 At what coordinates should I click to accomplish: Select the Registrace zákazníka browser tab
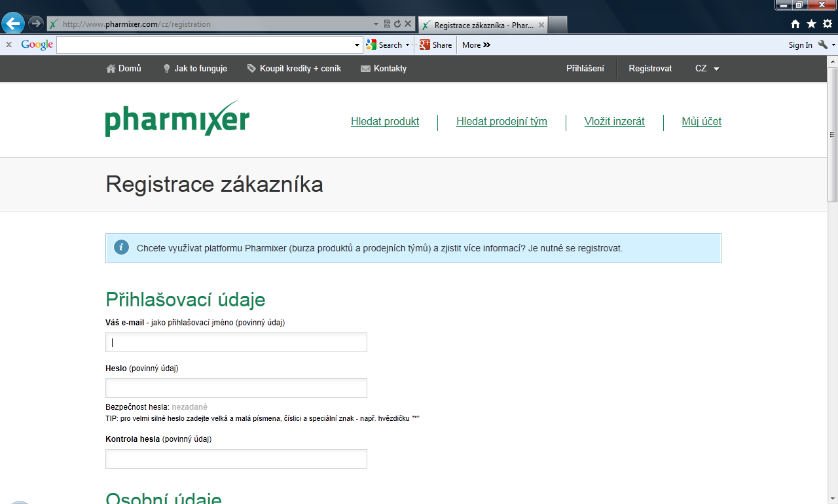[483, 25]
